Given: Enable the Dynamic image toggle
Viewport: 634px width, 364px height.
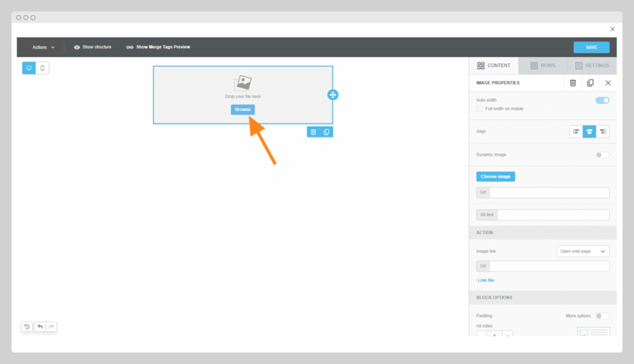Looking at the screenshot, I should click(602, 155).
